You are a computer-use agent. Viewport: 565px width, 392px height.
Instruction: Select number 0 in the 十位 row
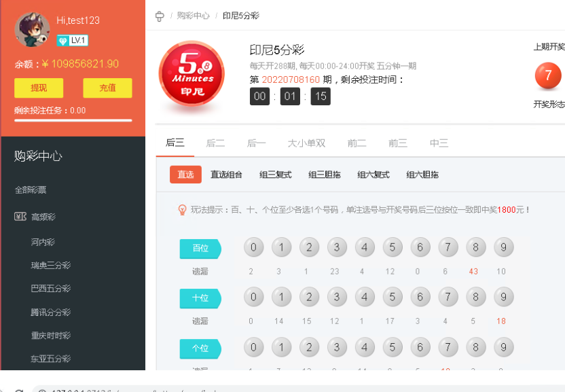click(x=253, y=297)
